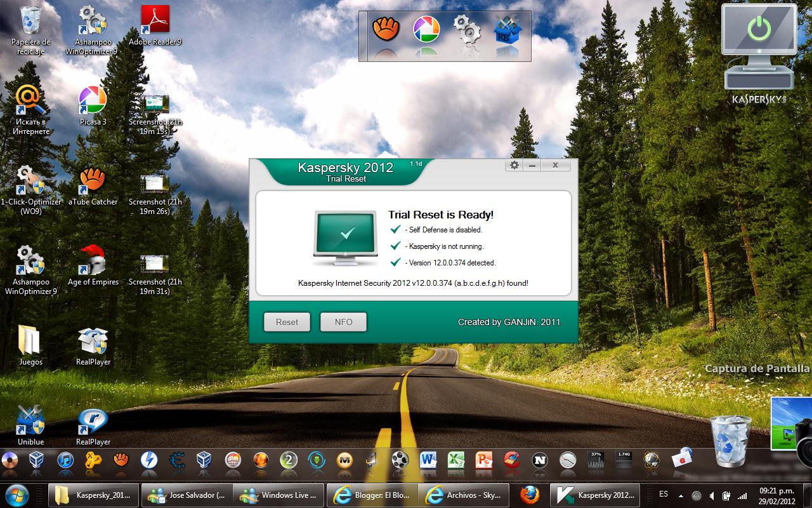
Task: Click RAM meter showing 1.74G in dock
Action: coord(624,460)
